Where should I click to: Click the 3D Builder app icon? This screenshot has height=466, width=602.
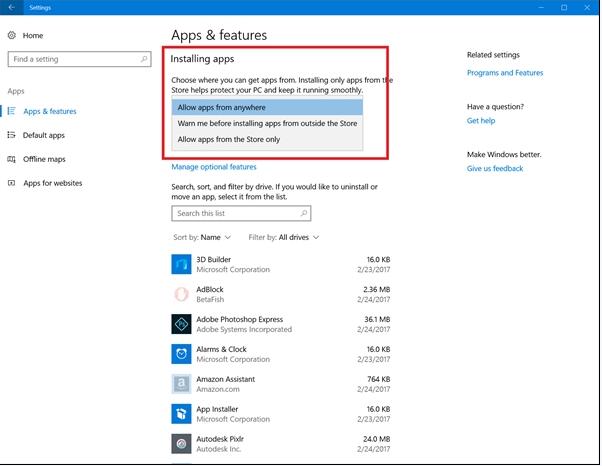(181, 264)
